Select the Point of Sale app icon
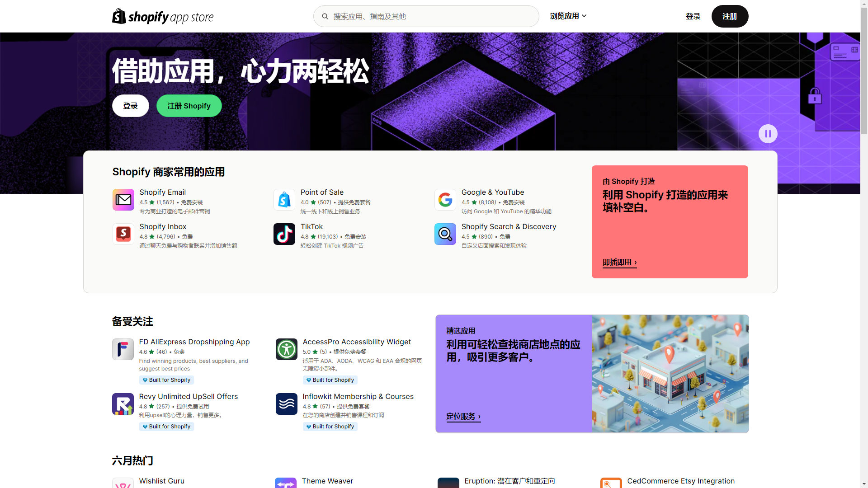Image resolution: width=868 pixels, height=488 pixels. (284, 200)
